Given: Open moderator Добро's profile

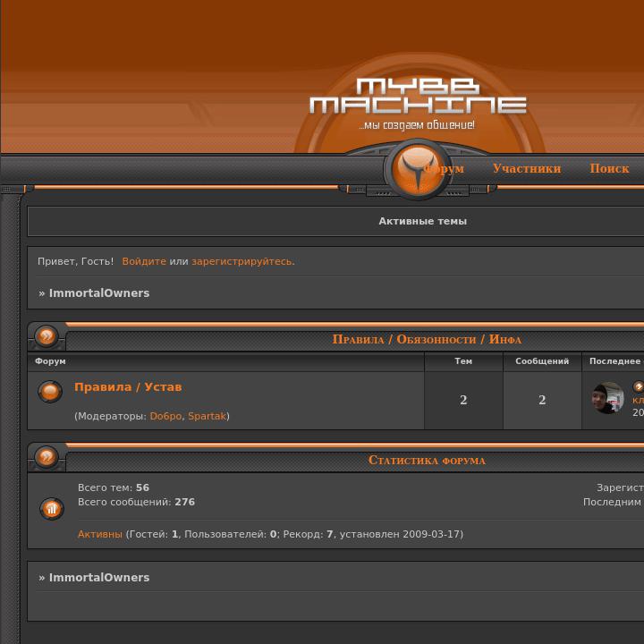Looking at the screenshot, I should (x=166, y=416).
